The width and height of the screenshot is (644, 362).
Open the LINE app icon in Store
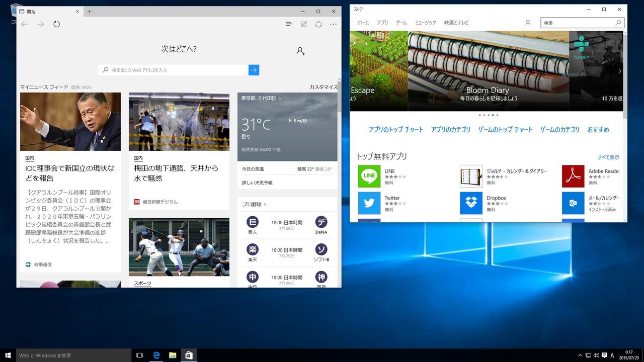[x=369, y=176]
